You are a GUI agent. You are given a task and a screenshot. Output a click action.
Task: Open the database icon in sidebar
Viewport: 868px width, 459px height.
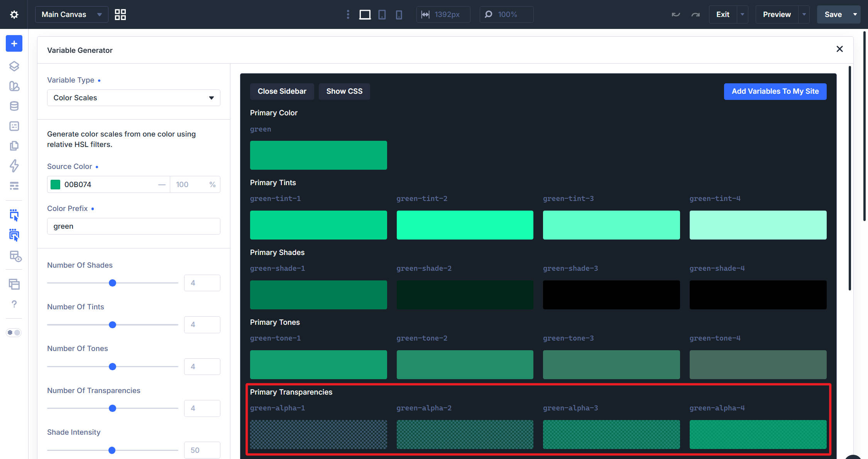pos(14,106)
